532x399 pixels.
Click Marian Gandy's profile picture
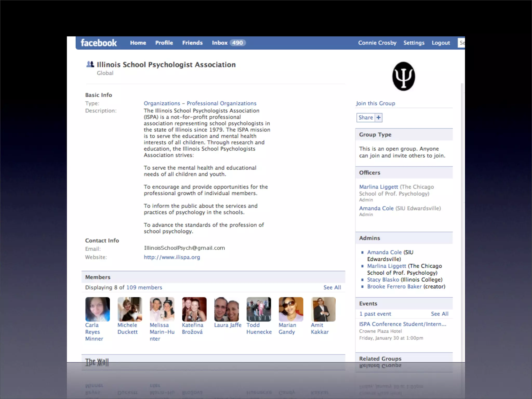pyautogui.click(x=291, y=309)
